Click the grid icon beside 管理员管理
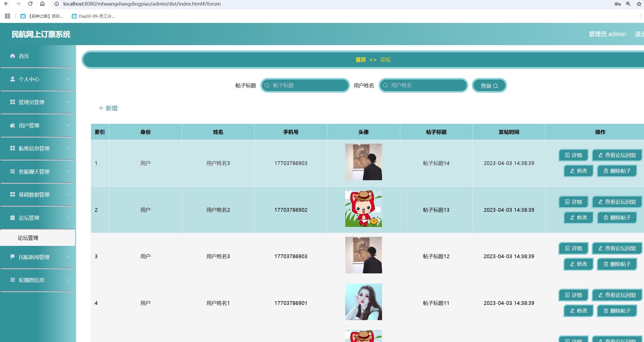This screenshot has height=342, width=644. click(13, 102)
